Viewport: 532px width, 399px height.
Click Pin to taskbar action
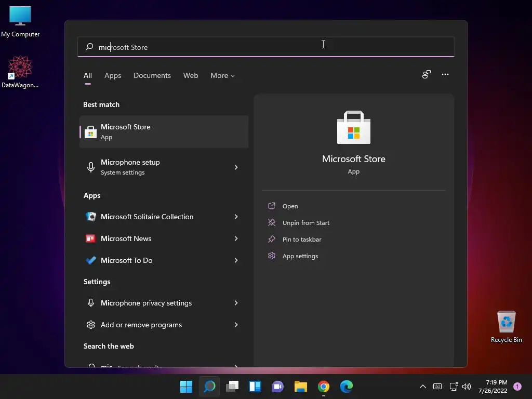[x=302, y=239]
